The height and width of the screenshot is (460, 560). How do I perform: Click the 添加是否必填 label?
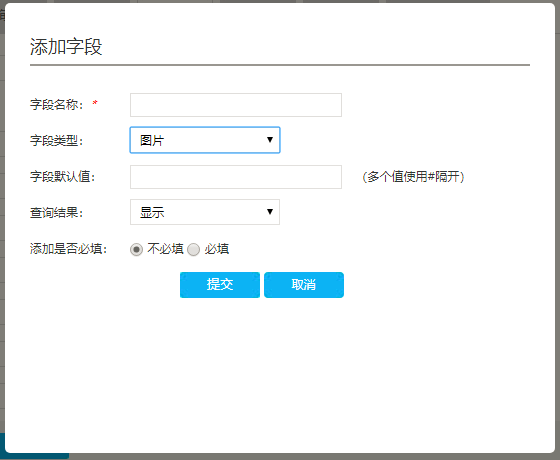tap(69, 249)
